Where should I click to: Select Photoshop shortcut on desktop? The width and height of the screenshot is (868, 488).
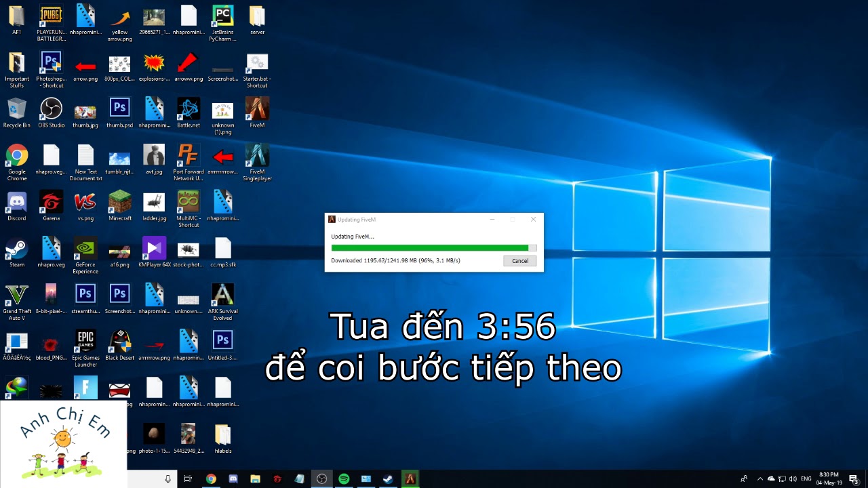pyautogui.click(x=52, y=69)
